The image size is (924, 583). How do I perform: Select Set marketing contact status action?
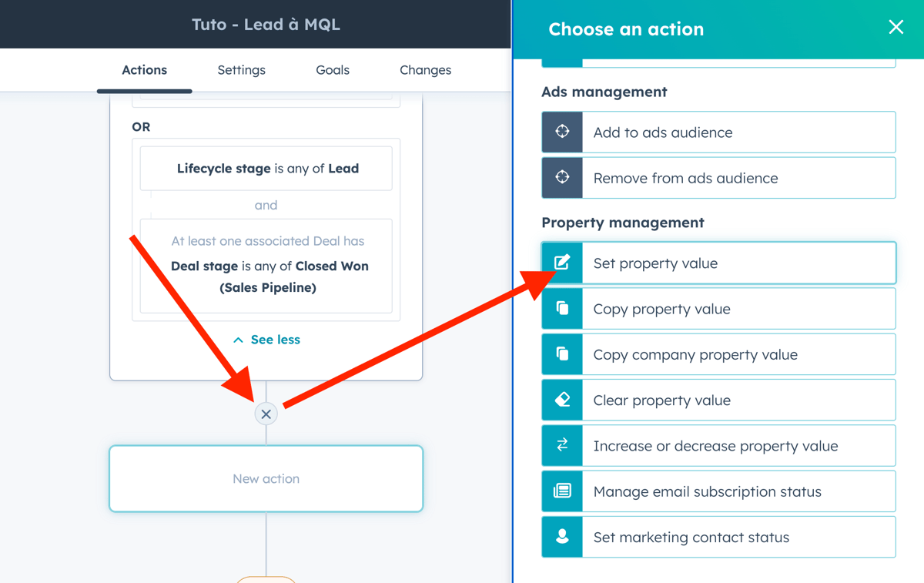click(718, 537)
